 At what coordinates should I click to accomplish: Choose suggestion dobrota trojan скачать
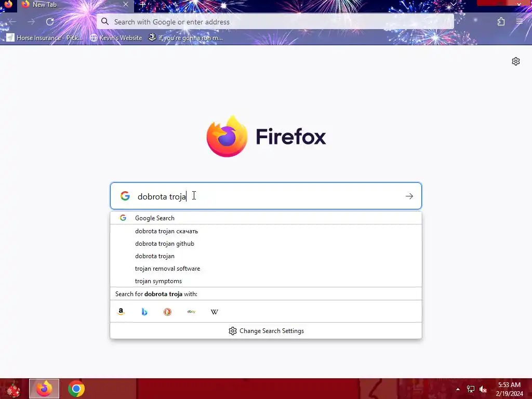(x=265, y=231)
